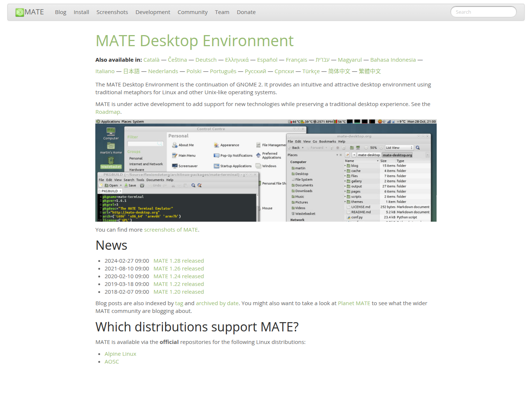The image size is (532, 399).
Task: Switch to Bahasa Indonesia
Action: (x=393, y=60)
